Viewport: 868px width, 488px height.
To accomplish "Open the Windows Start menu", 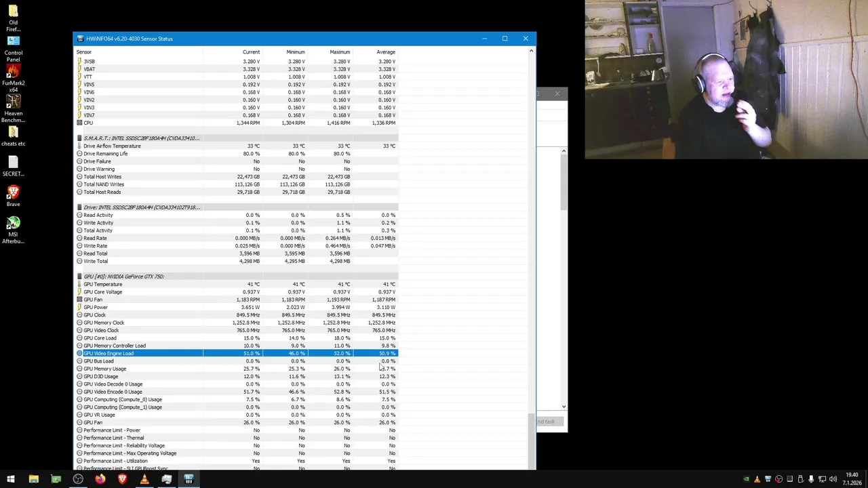I will (11, 480).
